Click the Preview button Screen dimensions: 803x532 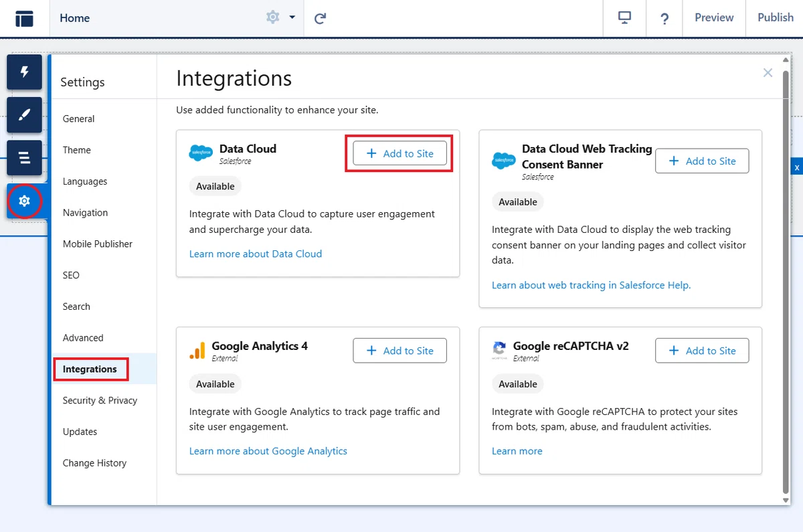(x=714, y=18)
